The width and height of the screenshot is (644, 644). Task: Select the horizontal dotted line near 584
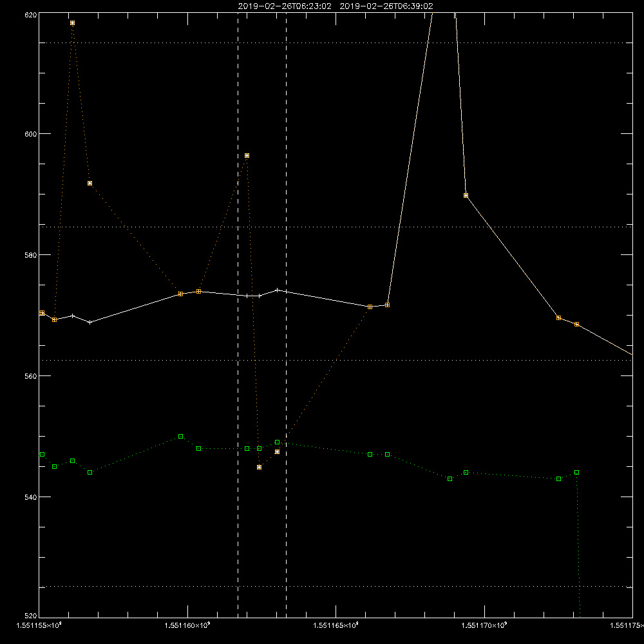click(336, 227)
